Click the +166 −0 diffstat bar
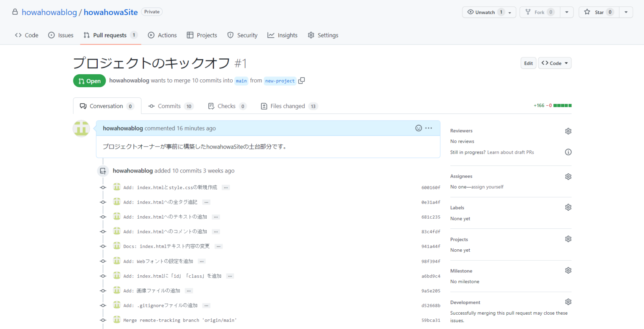This screenshot has height=329, width=644. click(553, 105)
